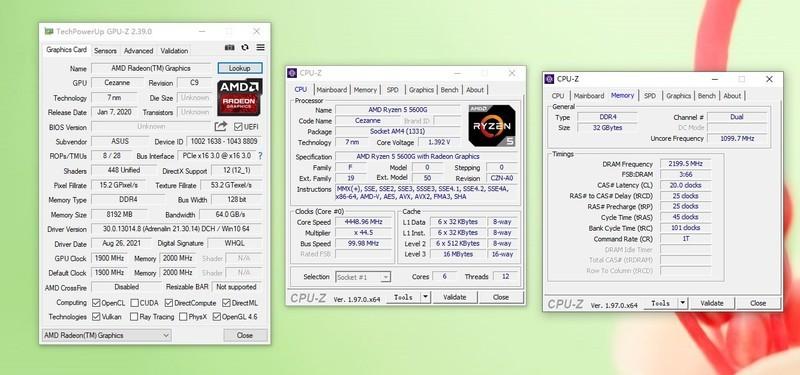
Task: Expand the Tools dropdown arrow in CPU window
Action: [426, 297]
